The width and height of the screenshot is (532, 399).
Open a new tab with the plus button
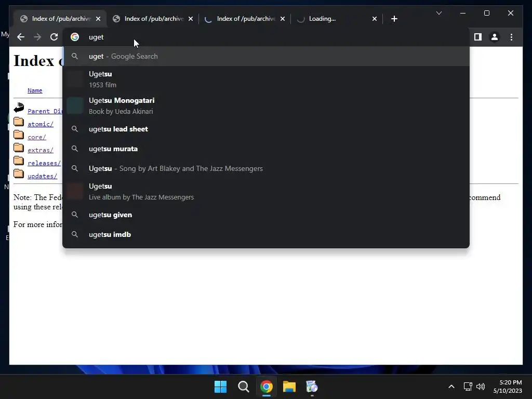[x=394, y=19]
